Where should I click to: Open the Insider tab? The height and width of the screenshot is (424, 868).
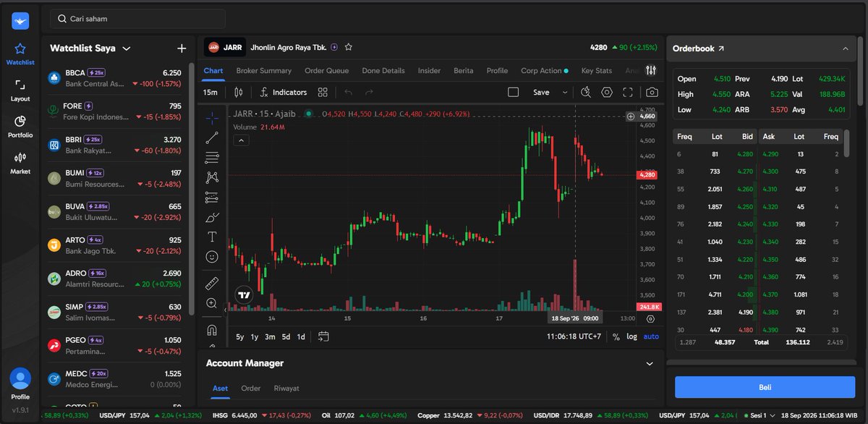click(x=429, y=71)
